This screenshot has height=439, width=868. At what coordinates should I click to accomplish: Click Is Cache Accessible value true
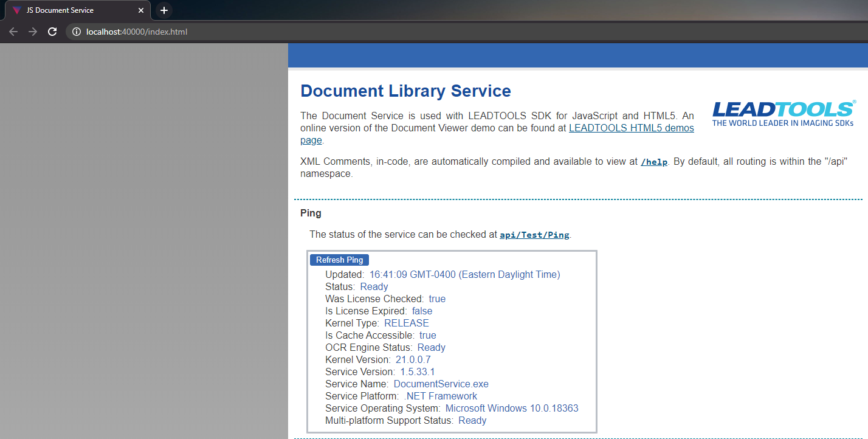coord(428,336)
